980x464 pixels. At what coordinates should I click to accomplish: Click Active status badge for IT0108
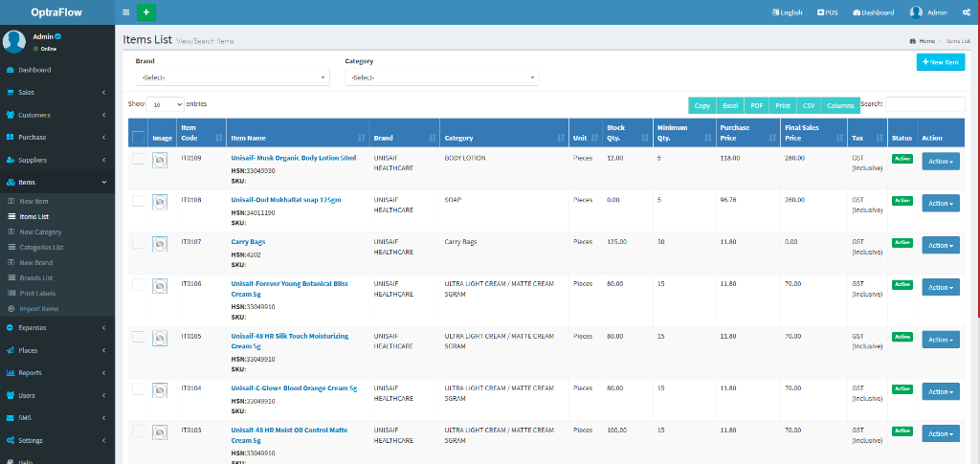click(x=902, y=201)
